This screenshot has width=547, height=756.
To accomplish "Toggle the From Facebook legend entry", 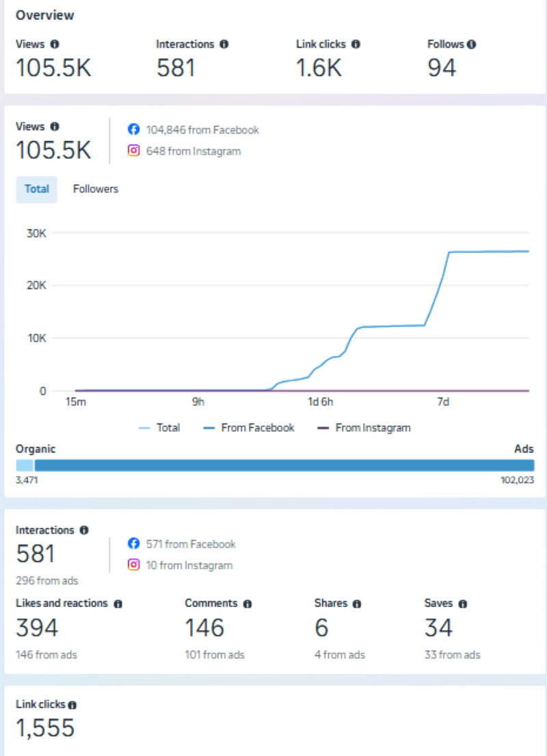I will click(249, 428).
